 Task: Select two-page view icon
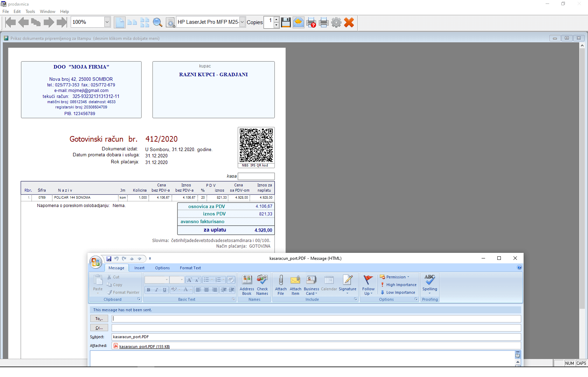pyautogui.click(x=132, y=22)
